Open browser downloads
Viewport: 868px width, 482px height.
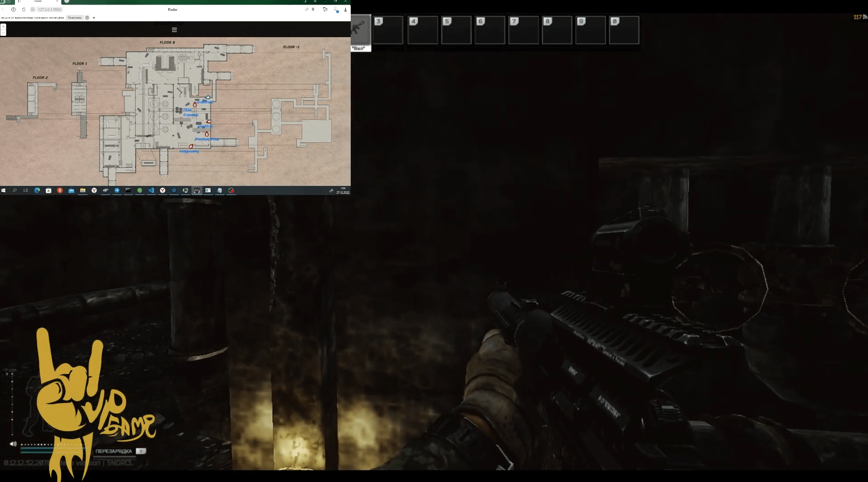tap(345, 10)
